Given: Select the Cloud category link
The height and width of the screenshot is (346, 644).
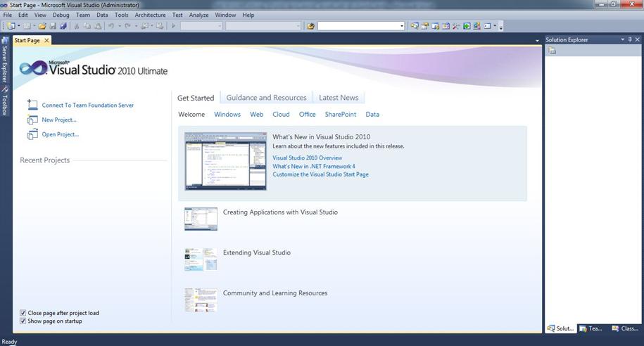Looking at the screenshot, I should (281, 115).
